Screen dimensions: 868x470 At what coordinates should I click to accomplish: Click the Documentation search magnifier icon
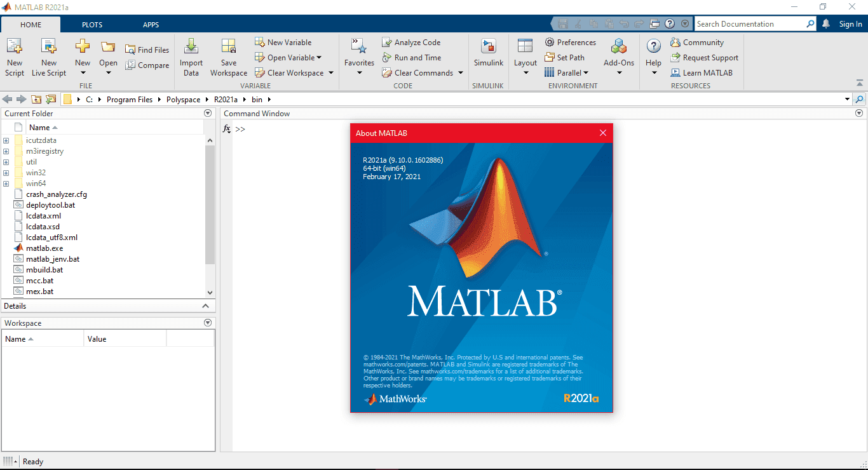coord(810,23)
